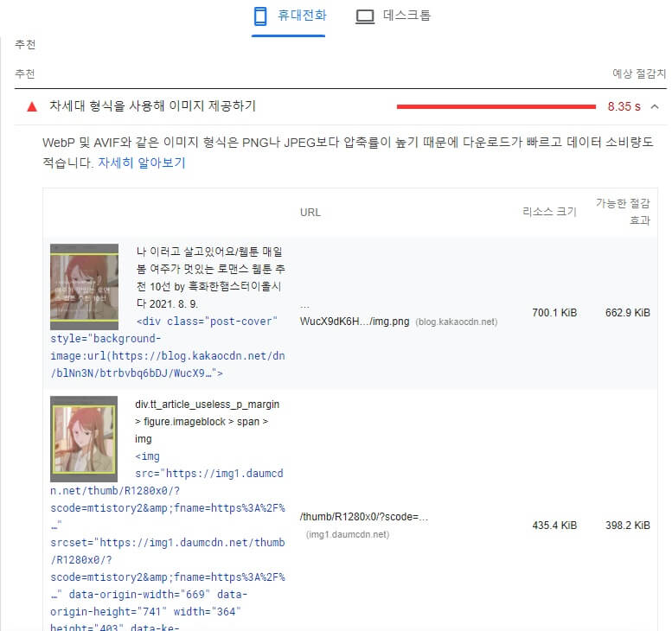This screenshot has width=672, height=631.
Task: Click the 700.1 KiB resource size
Action: (554, 313)
